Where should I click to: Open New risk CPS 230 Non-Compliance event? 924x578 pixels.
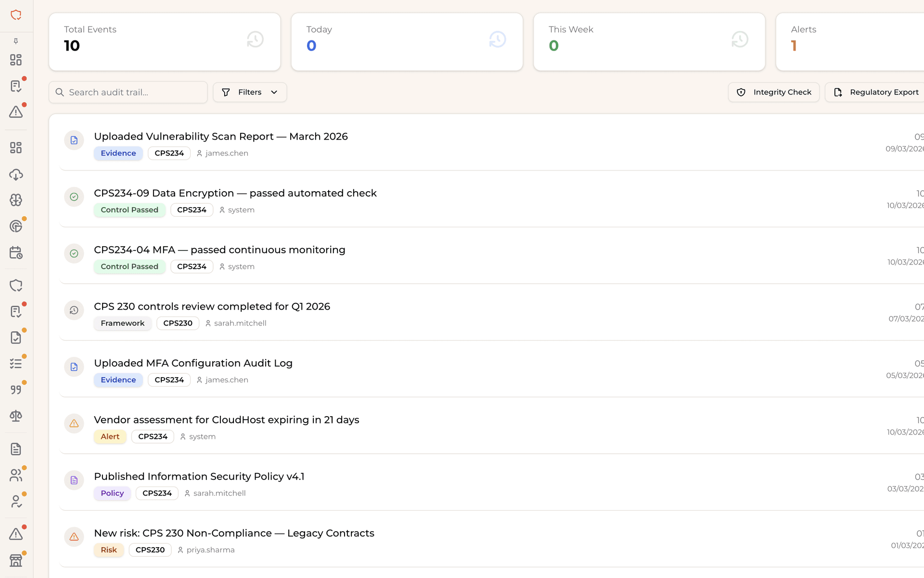click(x=492, y=539)
